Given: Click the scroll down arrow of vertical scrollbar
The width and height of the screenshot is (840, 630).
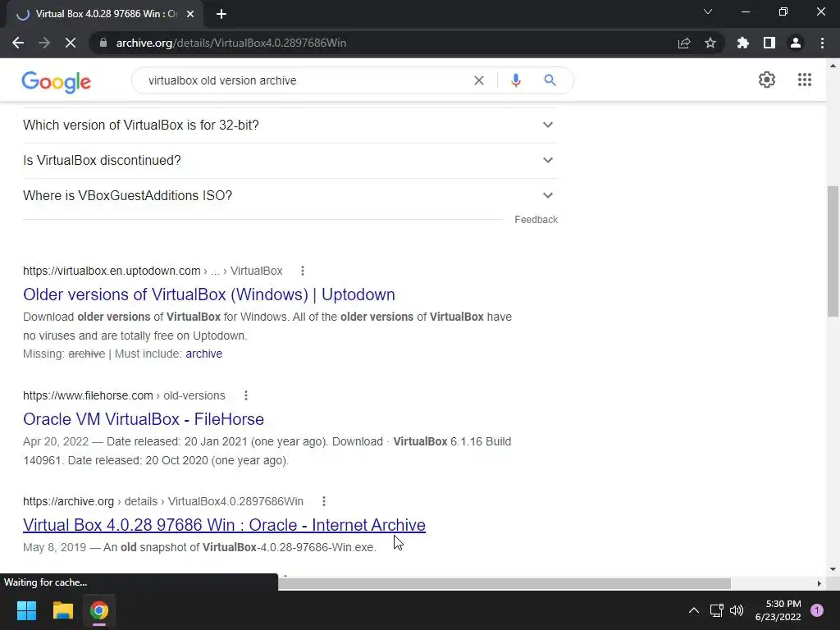Looking at the screenshot, I should (x=833, y=569).
